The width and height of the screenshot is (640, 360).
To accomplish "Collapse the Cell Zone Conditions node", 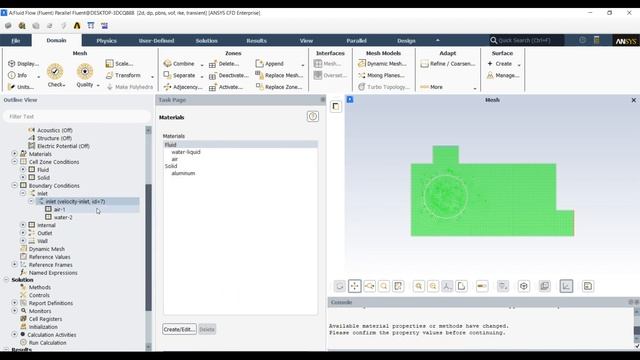I will click(x=14, y=162).
